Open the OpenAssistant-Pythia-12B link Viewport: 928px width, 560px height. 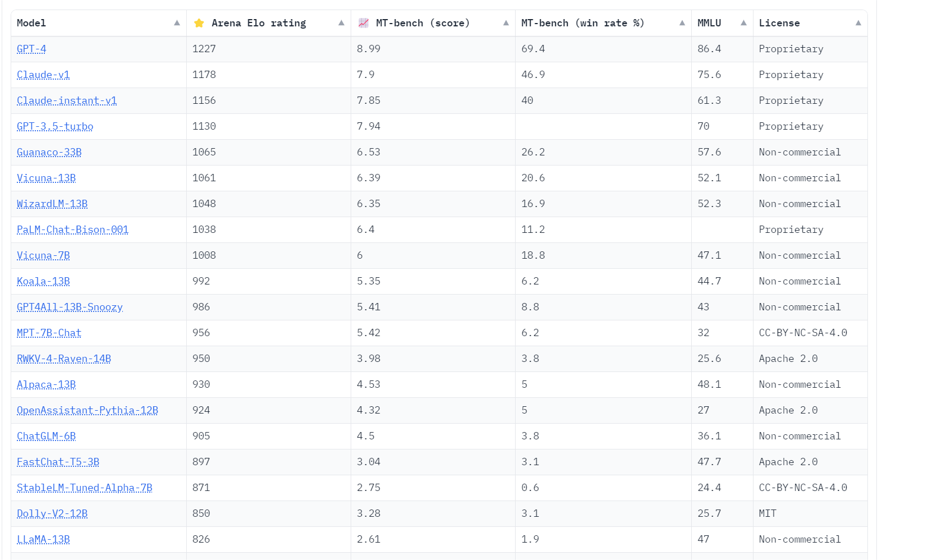[x=88, y=410]
